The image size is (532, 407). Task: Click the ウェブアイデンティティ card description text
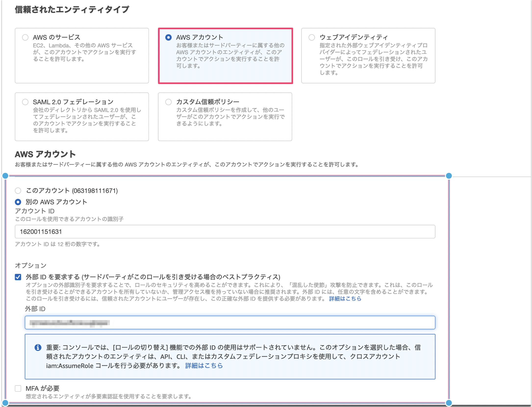373,59
